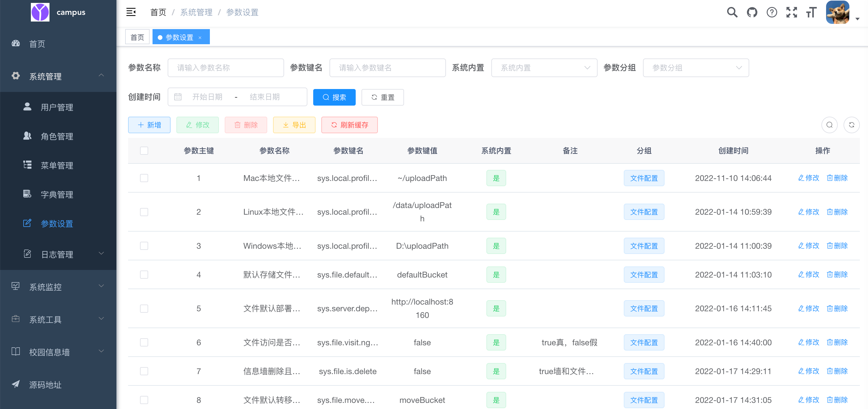The height and width of the screenshot is (409, 868).
Task: Close the 参数设置 tab with its x
Action: [x=200, y=37]
